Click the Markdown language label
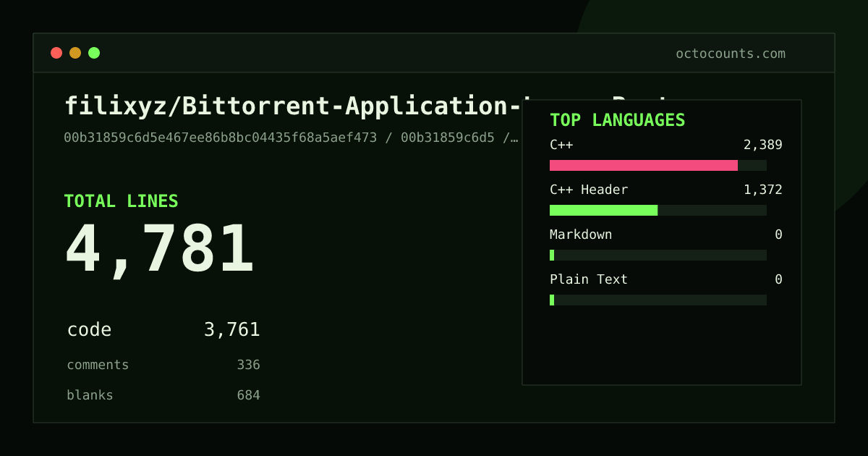 (581, 235)
